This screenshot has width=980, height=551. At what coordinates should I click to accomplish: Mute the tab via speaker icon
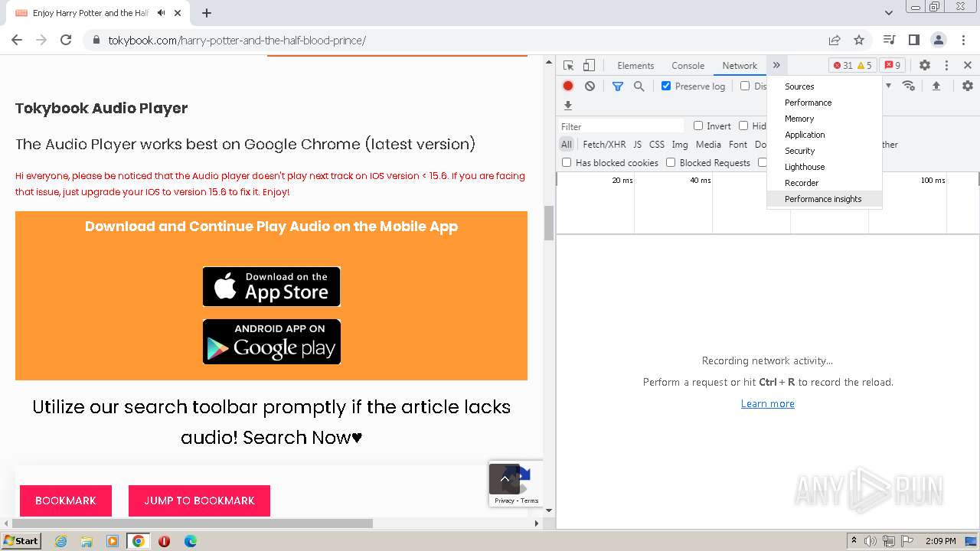(x=161, y=13)
